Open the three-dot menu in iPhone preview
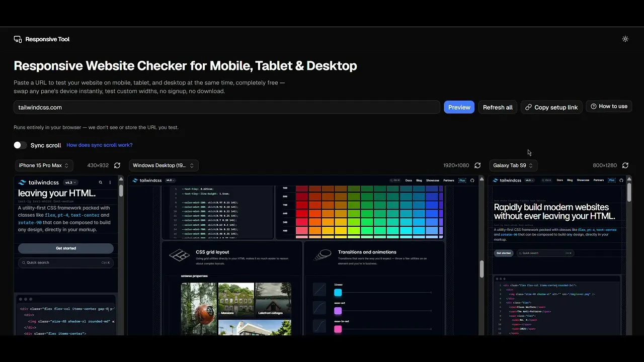Image resolution: width=644 pixels, height=362 pixels. 110,183
